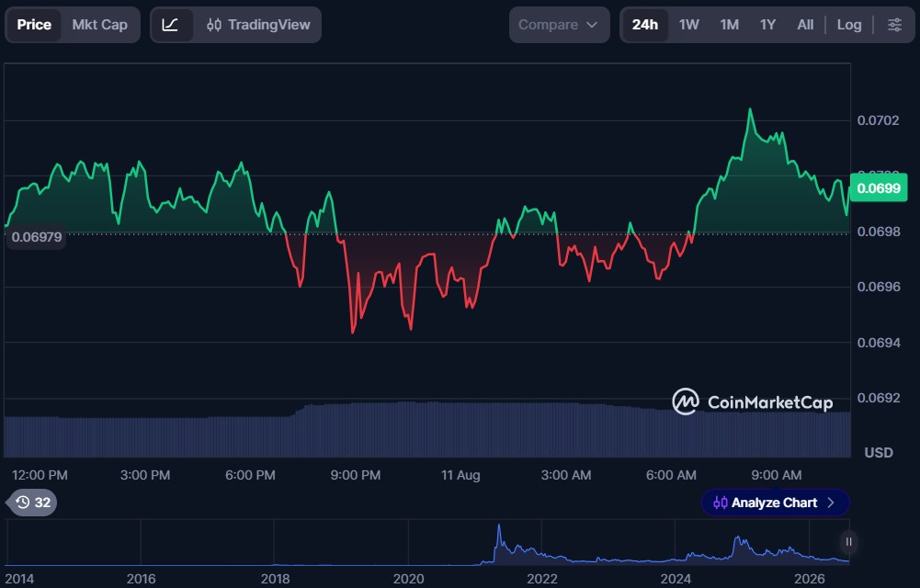Viewport: 920px width, 588px height.
Task: Click the 6:00 PM time label
Action: tap(250, 475)
